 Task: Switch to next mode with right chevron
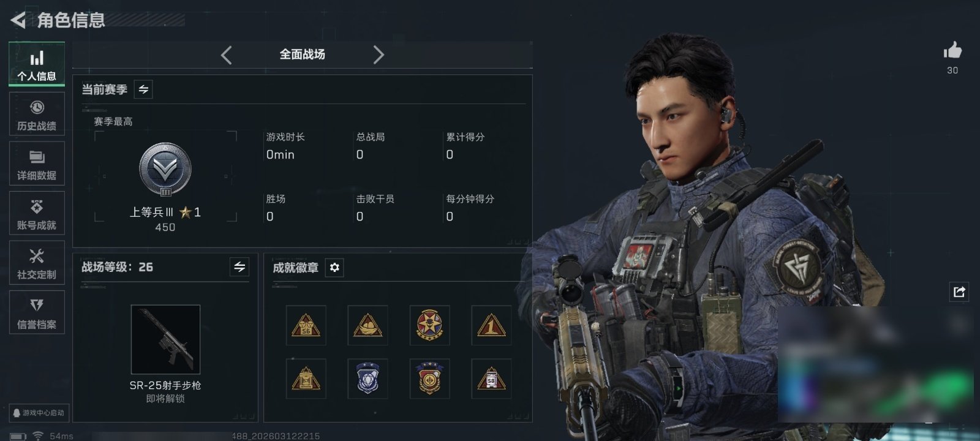pyautogui.click(x=379, y=55)
